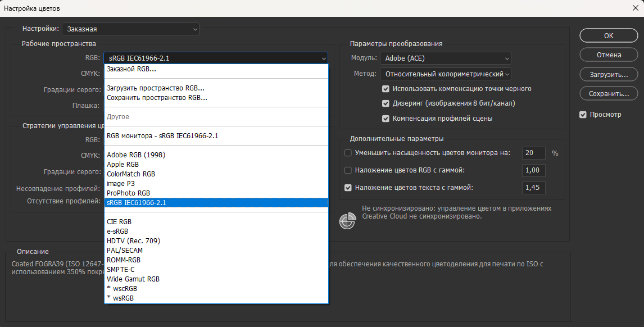644x327 pixels.
Task: Click the Сохранить... button
Action: tap(609, 94)
